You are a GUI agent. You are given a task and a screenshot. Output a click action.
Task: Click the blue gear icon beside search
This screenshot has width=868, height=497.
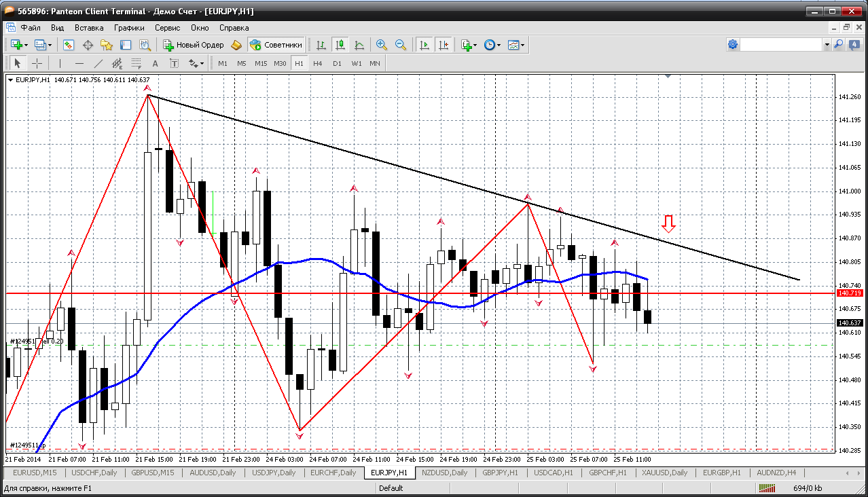733,45
